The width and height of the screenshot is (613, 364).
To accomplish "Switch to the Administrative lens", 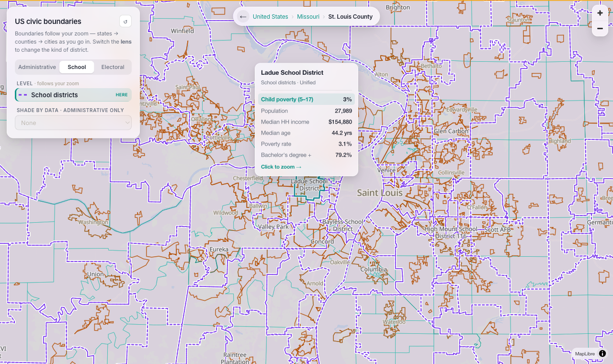I will pyautogui.click(x=37, y=67).
